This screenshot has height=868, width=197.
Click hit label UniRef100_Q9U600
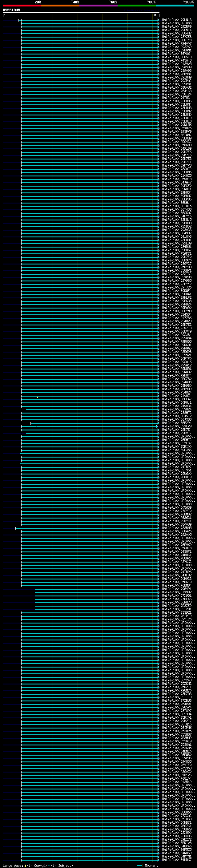[x=177, y=474]
